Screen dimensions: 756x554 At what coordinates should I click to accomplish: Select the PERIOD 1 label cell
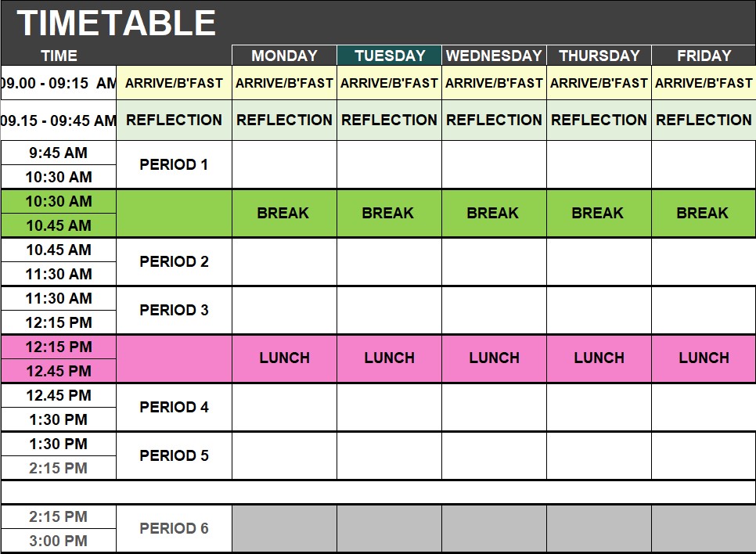tap(174, 164)
